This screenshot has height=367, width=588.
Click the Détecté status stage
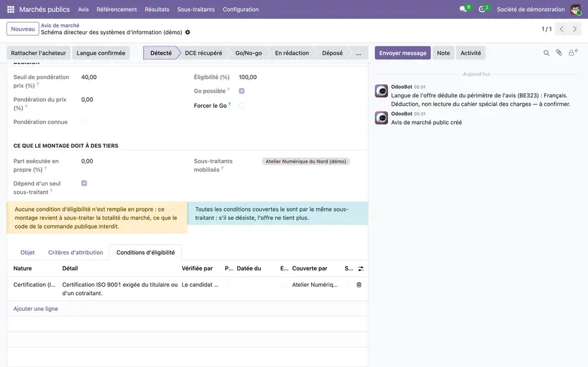coord(161,53)
